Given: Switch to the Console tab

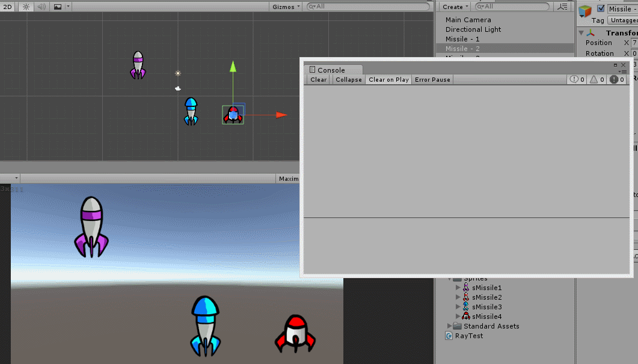Looking at the screenshot, I should pos(333,69).
